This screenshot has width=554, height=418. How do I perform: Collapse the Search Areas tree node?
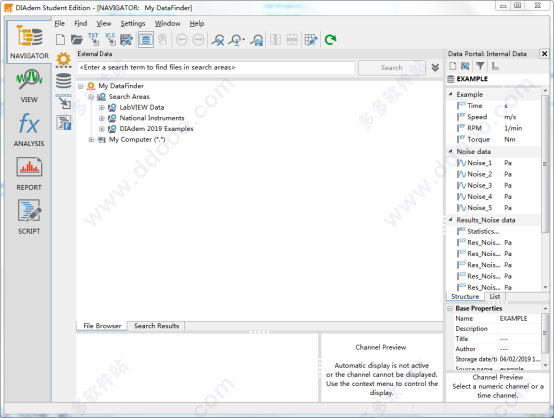tap(91, 96)
